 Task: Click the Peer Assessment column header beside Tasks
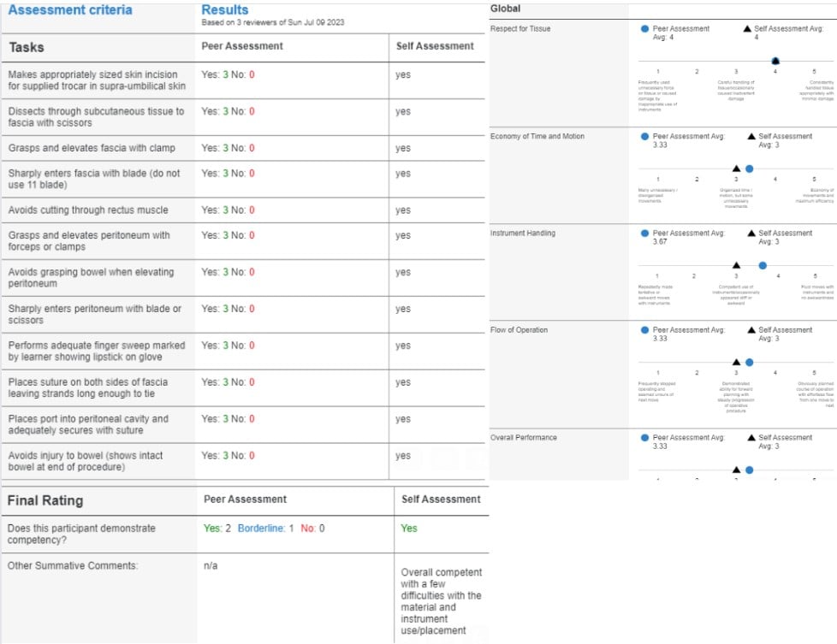pyautogui.click(x=242, y=46)
